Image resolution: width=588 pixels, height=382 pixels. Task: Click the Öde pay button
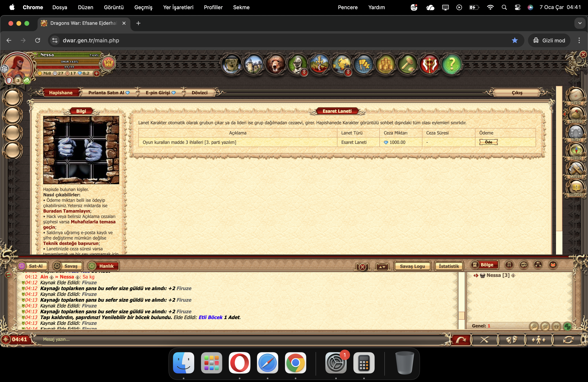click(x=488, y=142)
